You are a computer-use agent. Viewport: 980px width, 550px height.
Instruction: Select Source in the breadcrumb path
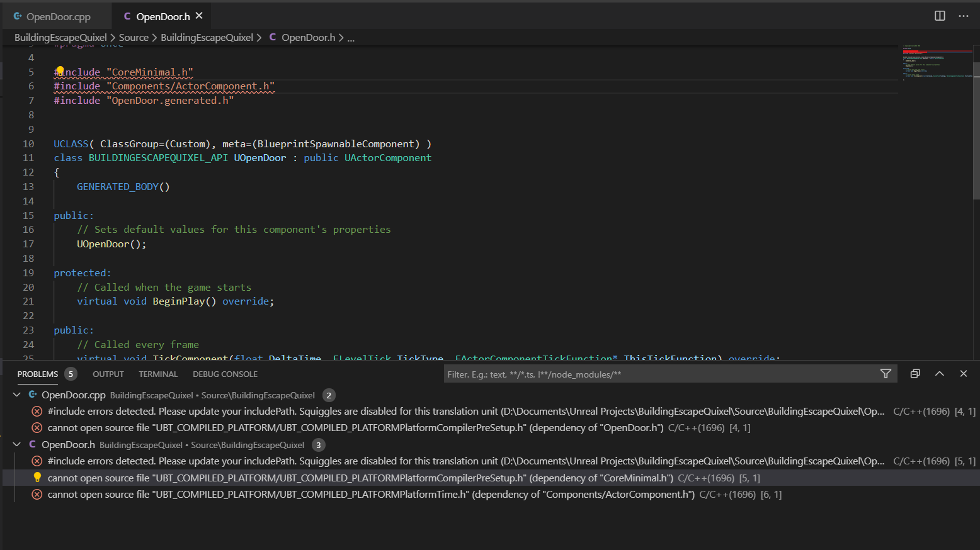tap(134, 37)
